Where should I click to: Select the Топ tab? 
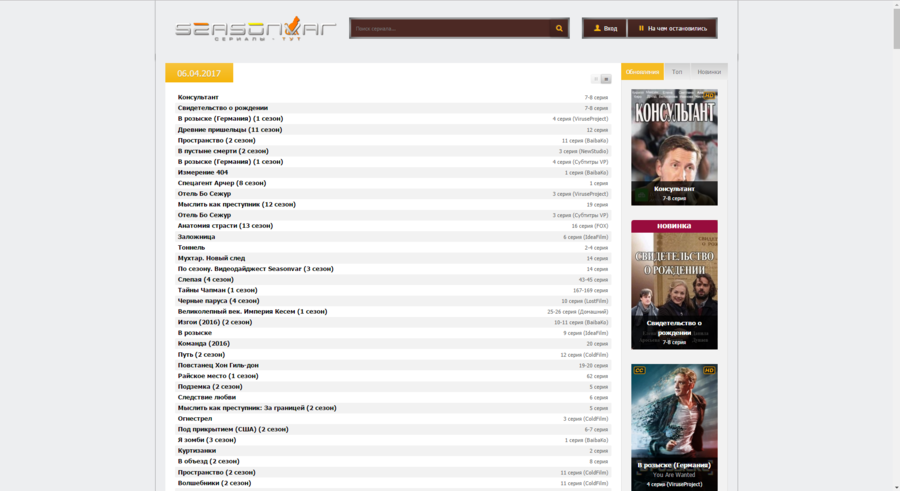[677, 72]
